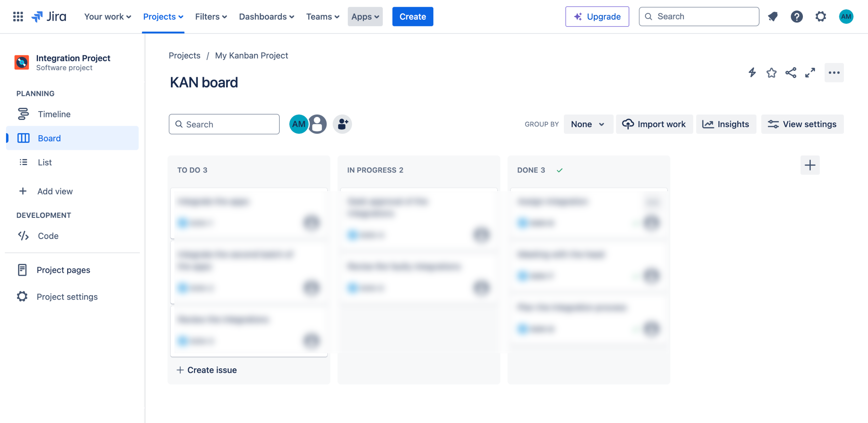Expand the Group By None dropdown
The width and height of the screenshot is (868, 423).
[588, 124]
